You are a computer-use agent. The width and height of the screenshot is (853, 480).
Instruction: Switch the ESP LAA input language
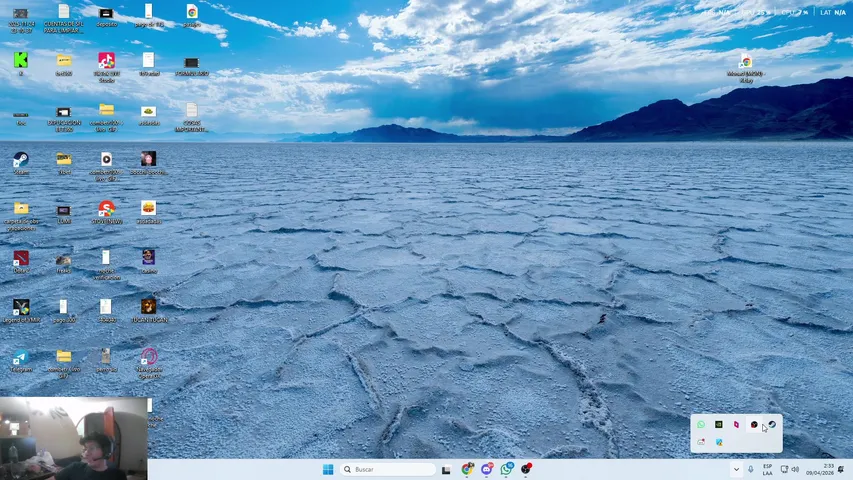[767, 470]
